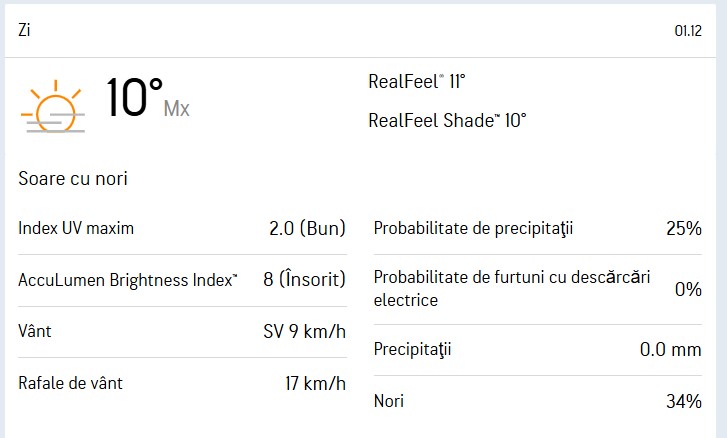Click the 01.12 date in the header
Image resolution: width=727 pixels, height=438 pixels.
[688, 30]
